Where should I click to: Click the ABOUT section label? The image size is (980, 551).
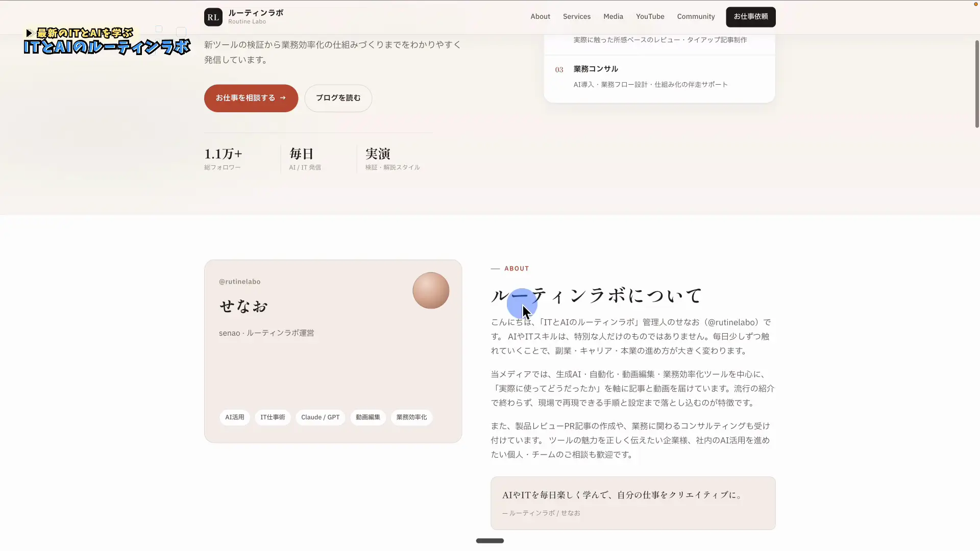pos(517,268)
